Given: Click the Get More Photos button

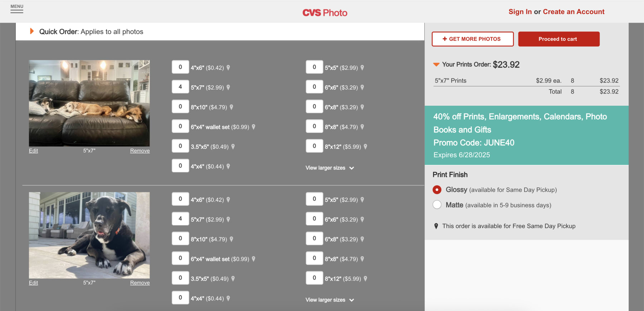Looking at the screenshot, I should [472, 39].
